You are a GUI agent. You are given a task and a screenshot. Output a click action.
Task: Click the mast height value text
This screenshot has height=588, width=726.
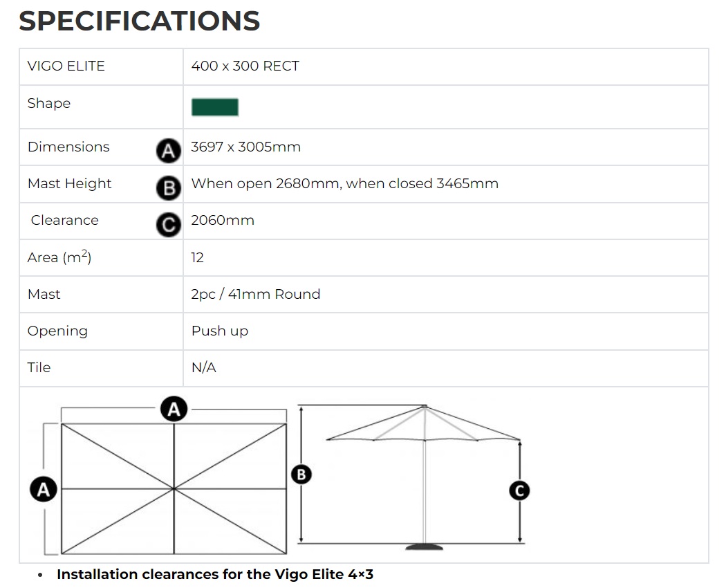pos(344,183)
